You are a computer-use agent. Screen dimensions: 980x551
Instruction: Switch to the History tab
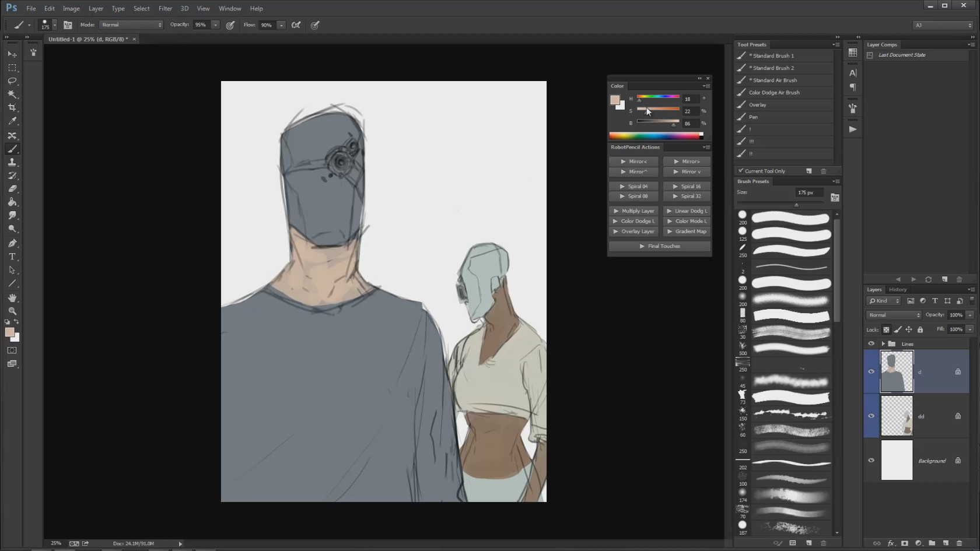pyautogui.click(x=897, y=289)
